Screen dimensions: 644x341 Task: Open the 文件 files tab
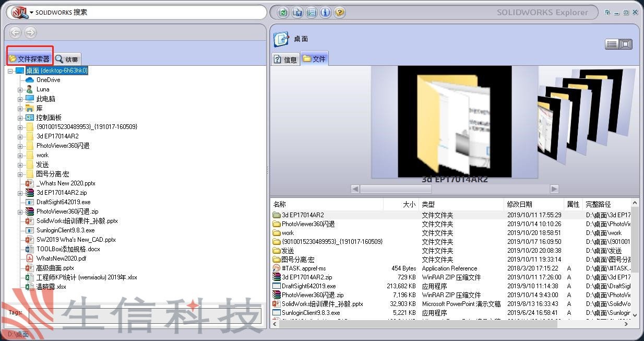click(314, 59)
